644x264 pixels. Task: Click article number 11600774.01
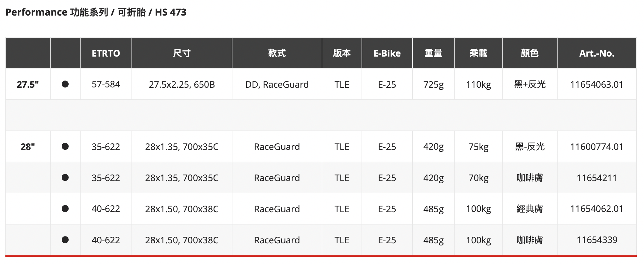coord(597,147)
